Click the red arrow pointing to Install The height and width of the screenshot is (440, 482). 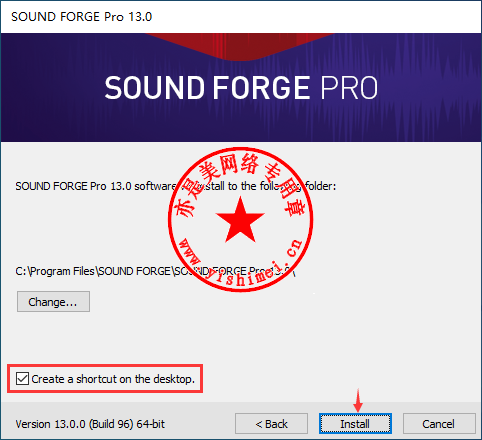click(x=358, y=401)
